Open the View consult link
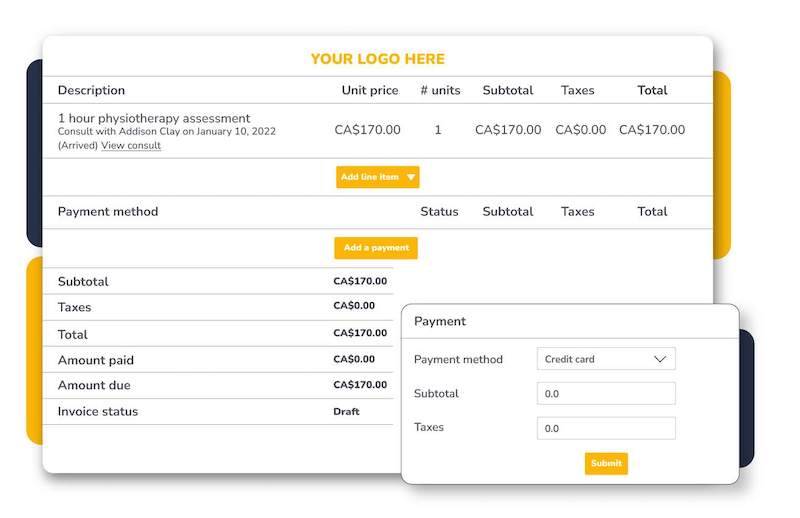 pos(131,146)
